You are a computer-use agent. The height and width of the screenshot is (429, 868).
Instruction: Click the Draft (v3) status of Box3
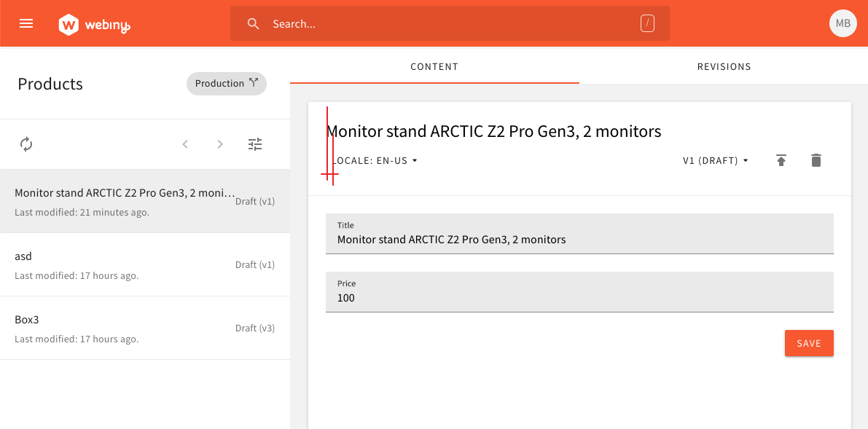254,328
